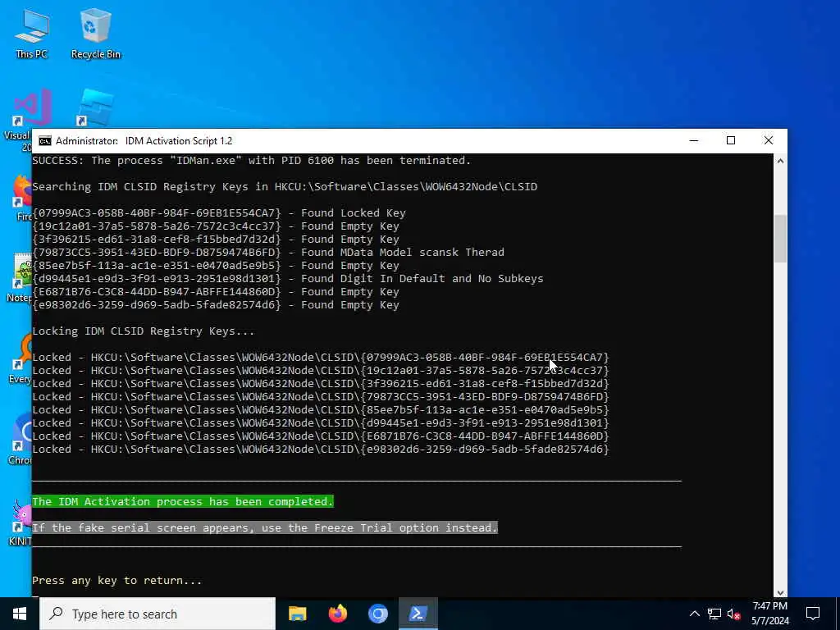Viewport: 840px width, 630px height.
Task: Click the 'Locking IDM CLSID Registry Keys...' line
Action: pos(143,331)
